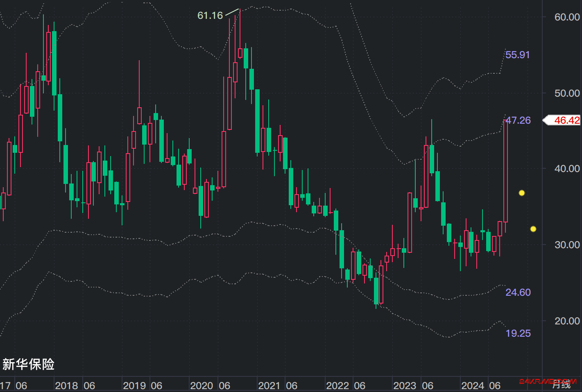Screen dimensions: 582x392
Task: Click the 19.25 band value label
Action: click(x=518, y=333)
